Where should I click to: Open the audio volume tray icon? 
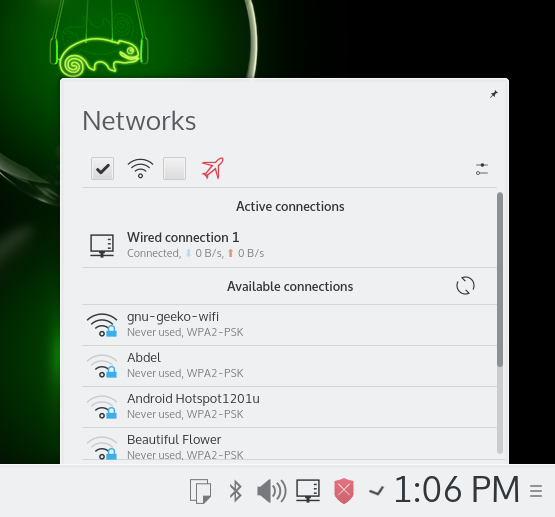[271, 491]
